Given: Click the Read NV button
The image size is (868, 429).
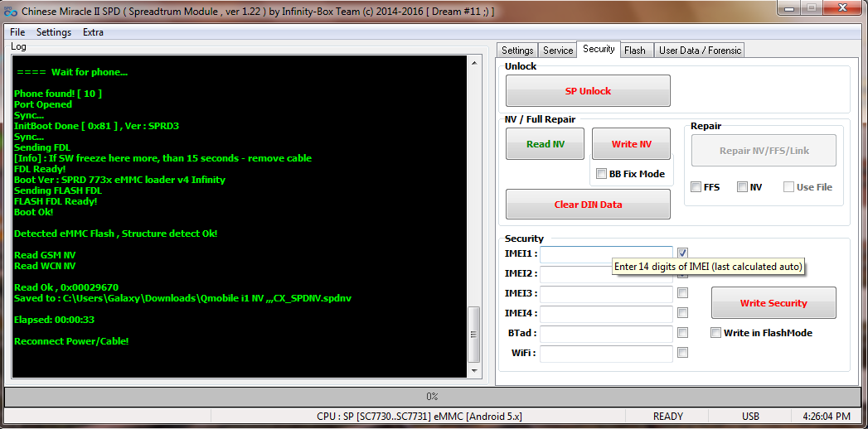Looking at the screenshot, I should point(546,144).
